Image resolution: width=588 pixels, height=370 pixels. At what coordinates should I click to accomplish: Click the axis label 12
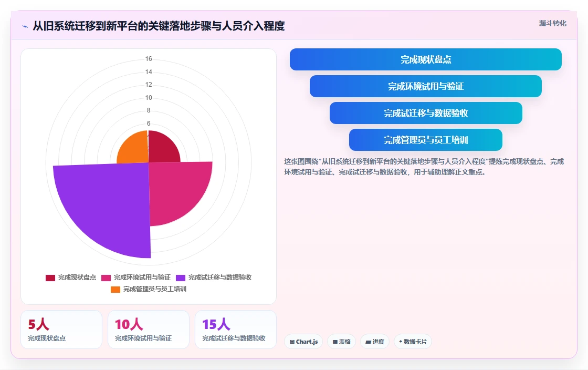click(149, 85)
